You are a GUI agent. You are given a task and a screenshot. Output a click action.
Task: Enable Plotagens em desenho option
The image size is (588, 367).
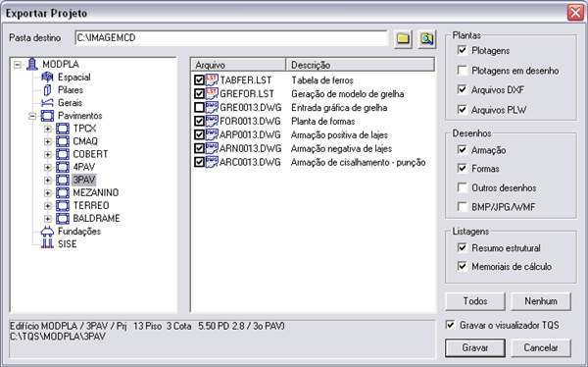463,71
